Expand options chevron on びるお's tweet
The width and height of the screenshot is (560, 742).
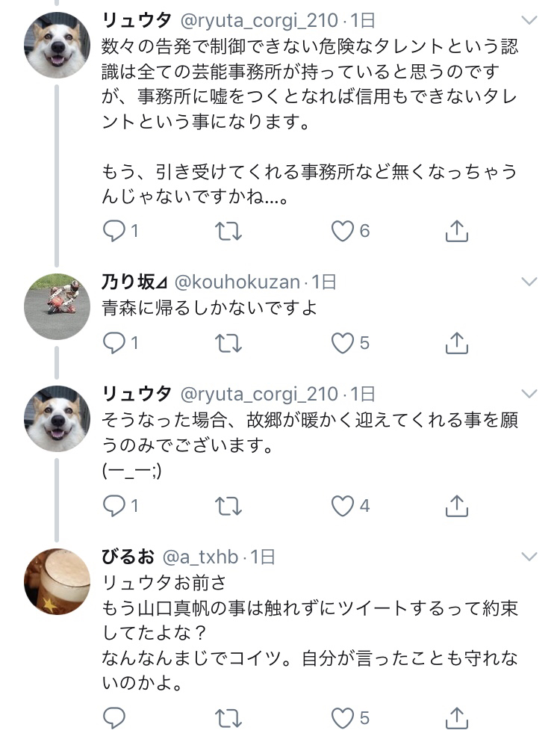[529, 556]
